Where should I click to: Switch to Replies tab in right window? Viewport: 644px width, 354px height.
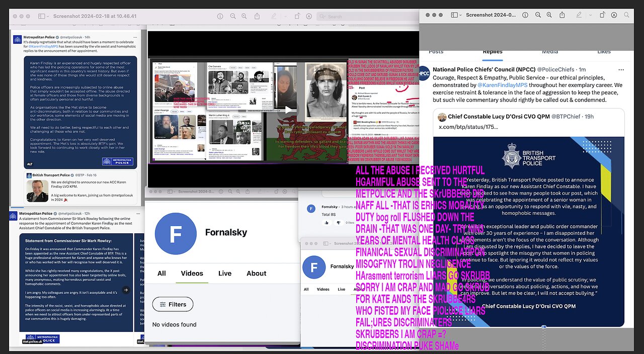[493, 51]
